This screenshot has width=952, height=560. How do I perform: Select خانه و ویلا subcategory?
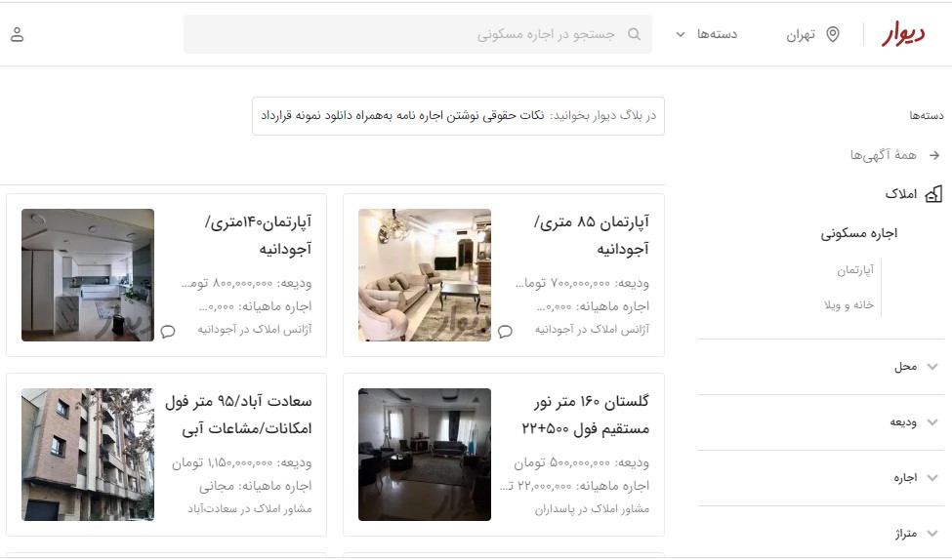849,305
